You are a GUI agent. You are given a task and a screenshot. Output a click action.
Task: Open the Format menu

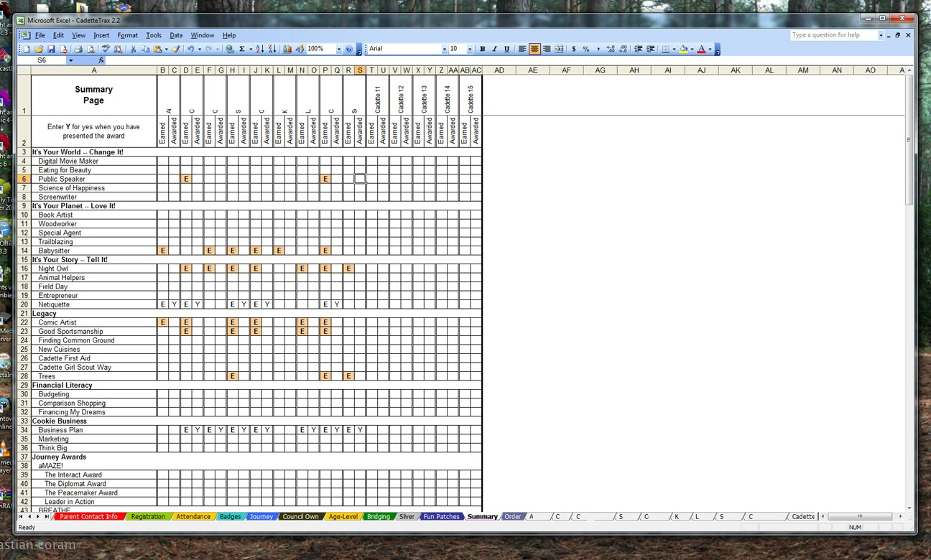coord(128,35)
